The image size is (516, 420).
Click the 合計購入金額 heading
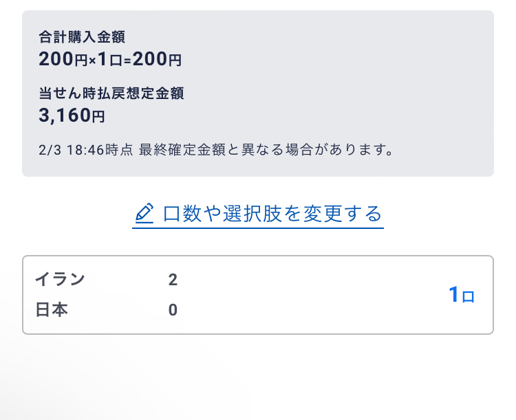[x=82, y=37]
